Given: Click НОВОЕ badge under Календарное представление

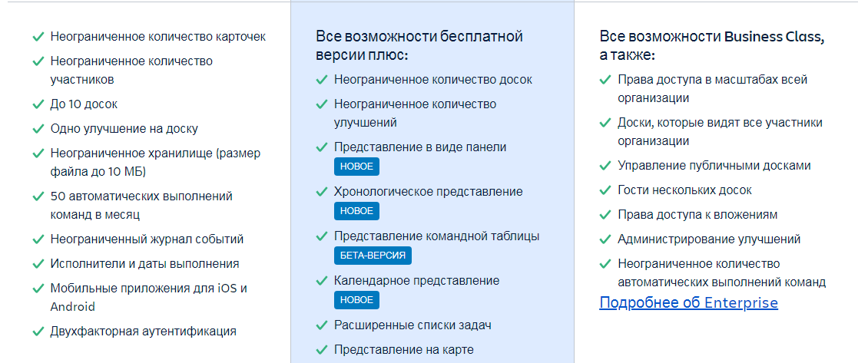Looking at the screenshot, I should [356, 300].
